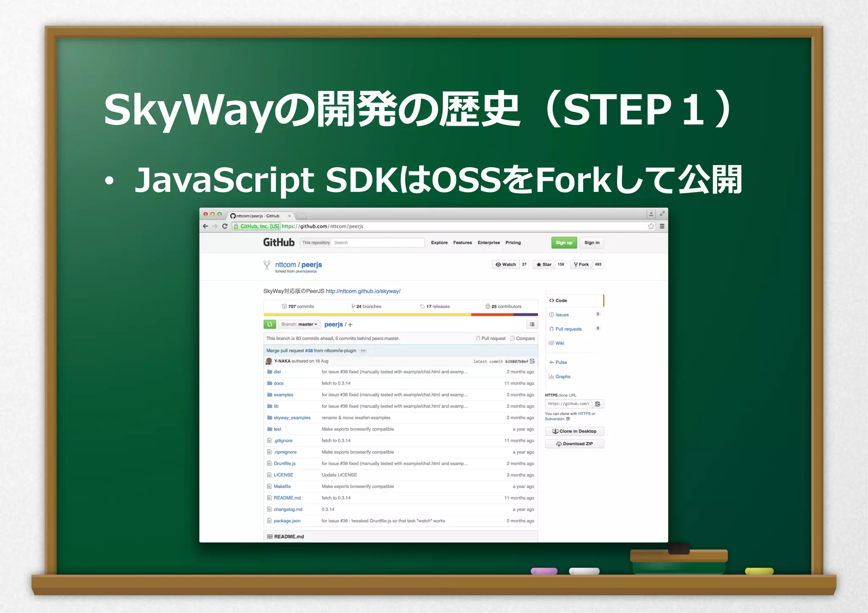The height and width of the screenshot is (613, 868).
Task: Copy the latest commit SHA icon
Action: click(x=533, y=361)
